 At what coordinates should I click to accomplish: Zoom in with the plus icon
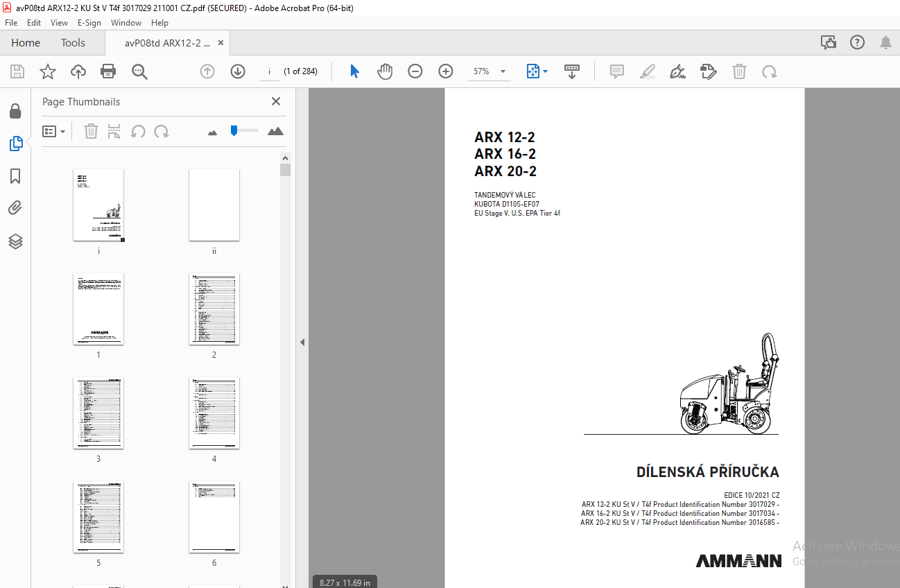(446, 71)
